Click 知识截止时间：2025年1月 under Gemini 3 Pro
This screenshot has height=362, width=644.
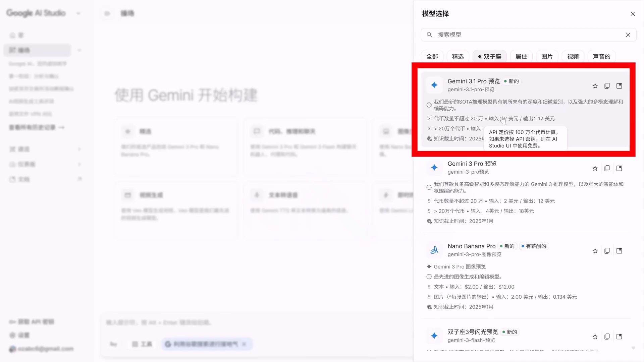point(464,221)
